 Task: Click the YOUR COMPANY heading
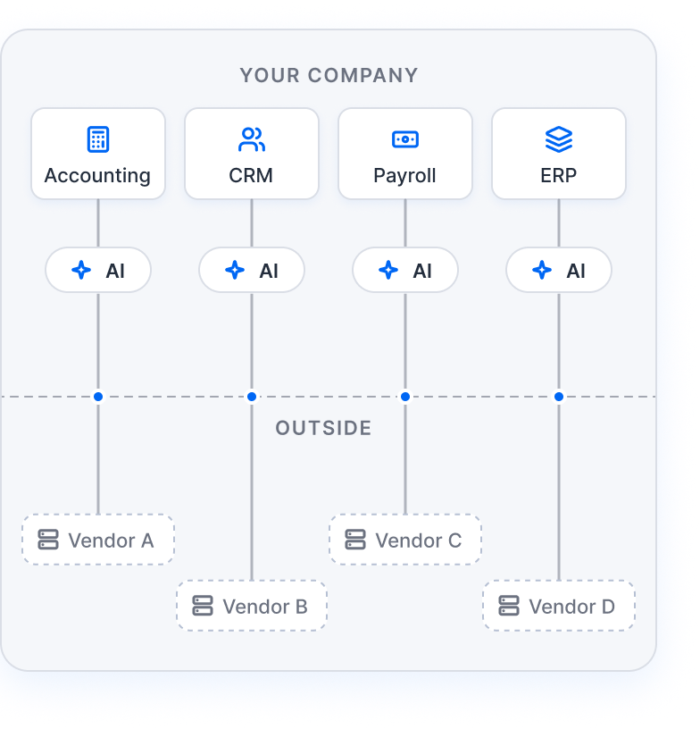tap(329, 75)
